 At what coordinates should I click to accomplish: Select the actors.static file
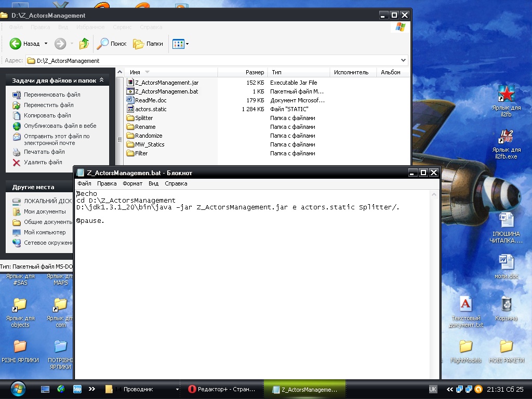[x=151, y=109]
